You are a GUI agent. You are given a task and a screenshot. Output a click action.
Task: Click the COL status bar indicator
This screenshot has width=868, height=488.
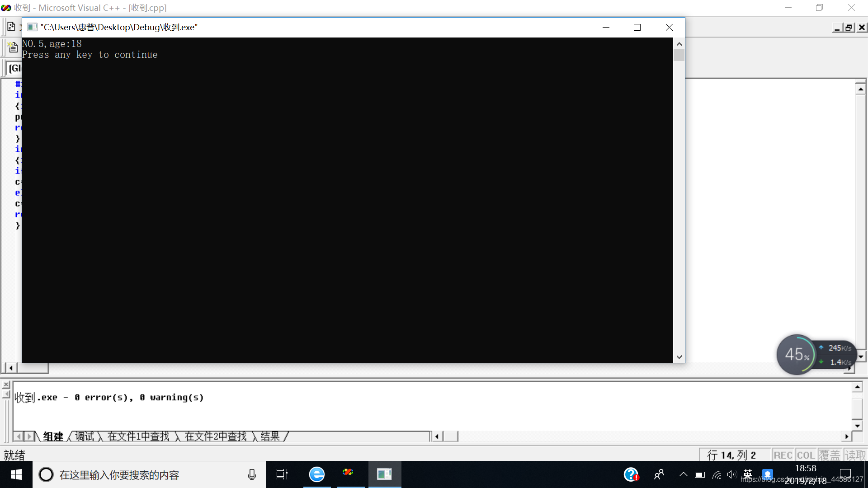[806, 455]
